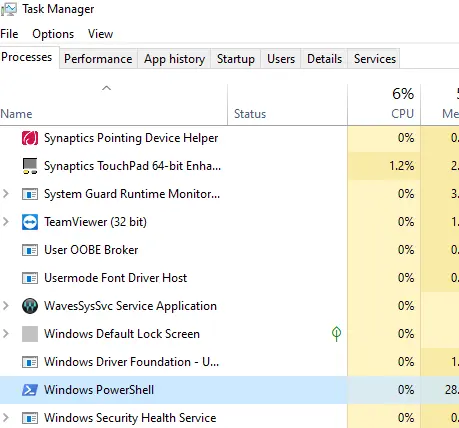Sort processes by the CPU column header
The width and height of the screenshot is (459, 428).
point(384,104)
